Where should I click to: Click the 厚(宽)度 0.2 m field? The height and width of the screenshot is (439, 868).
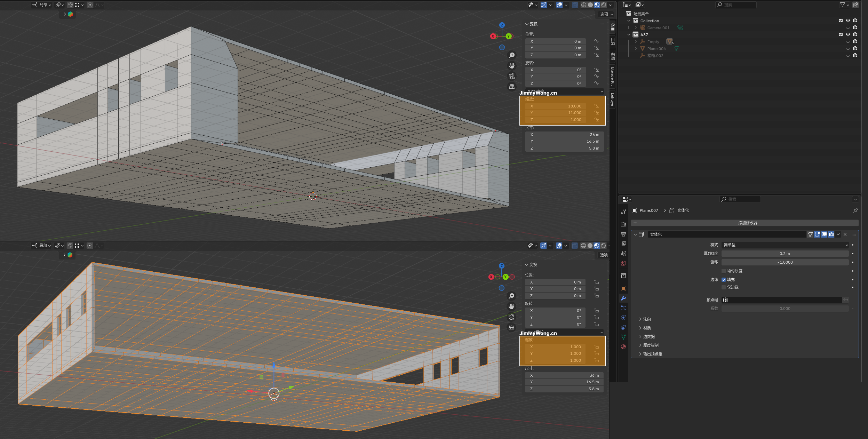click(785, 254)
